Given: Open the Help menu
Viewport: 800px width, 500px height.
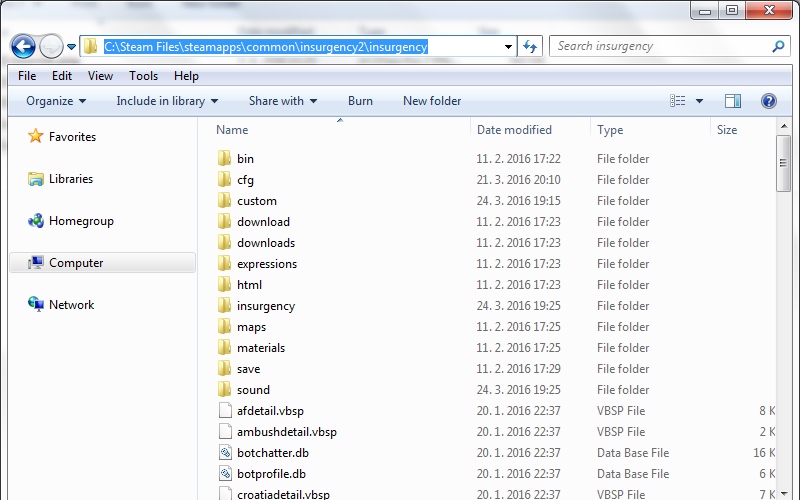Looking at the screenshot, I should click(x=186, y=76).
